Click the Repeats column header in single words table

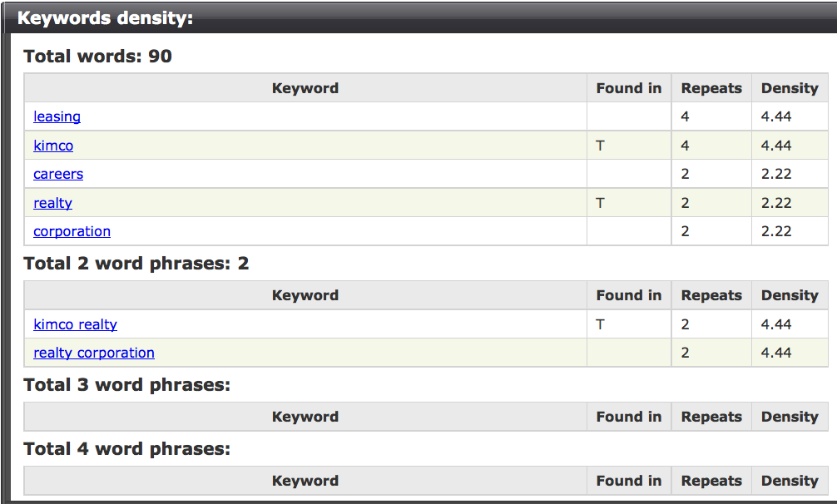(x=711, y=87)
